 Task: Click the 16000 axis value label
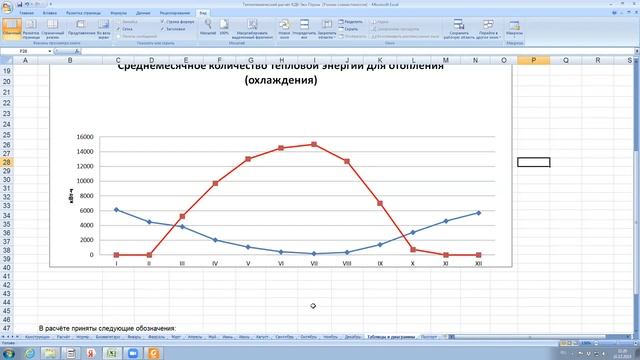point(85,137)
